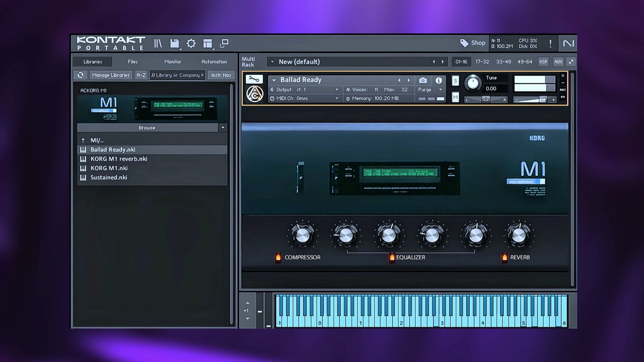The width and height of the screenshot is (644, 362).
Task: Load KORG M1 reverb.nki file
Action: pyautogui.click(x=152, y=159)
